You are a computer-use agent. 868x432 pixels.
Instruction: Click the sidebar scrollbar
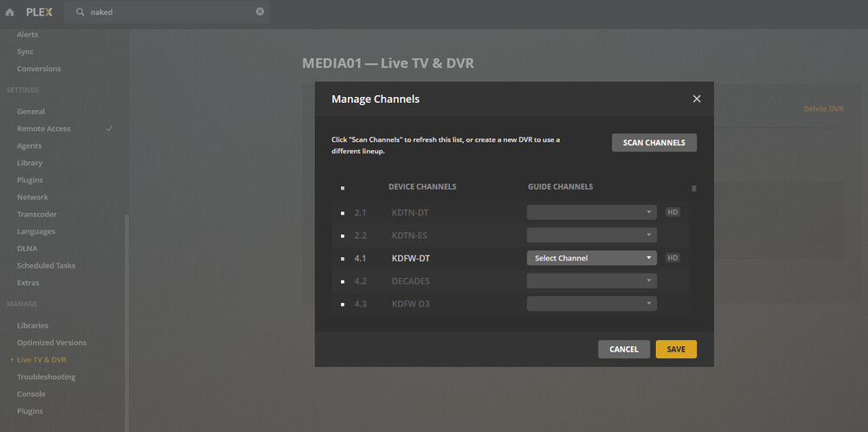tap(126, 323)
